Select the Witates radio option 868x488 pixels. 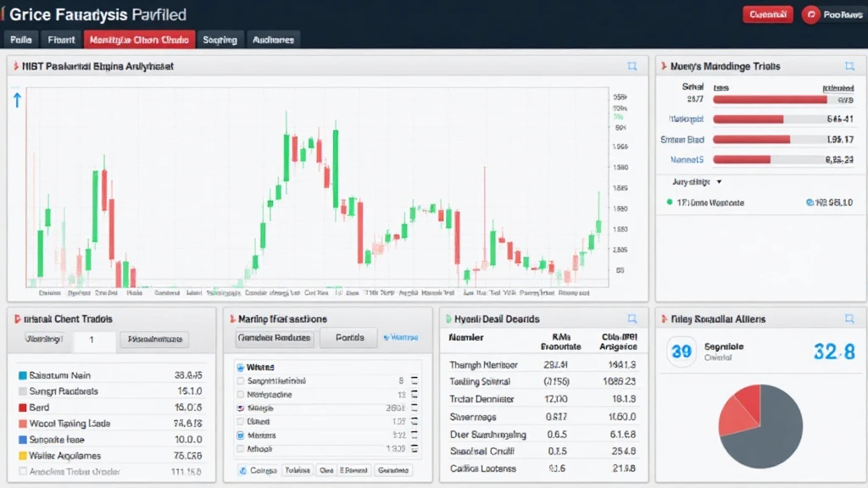point(240,368)
